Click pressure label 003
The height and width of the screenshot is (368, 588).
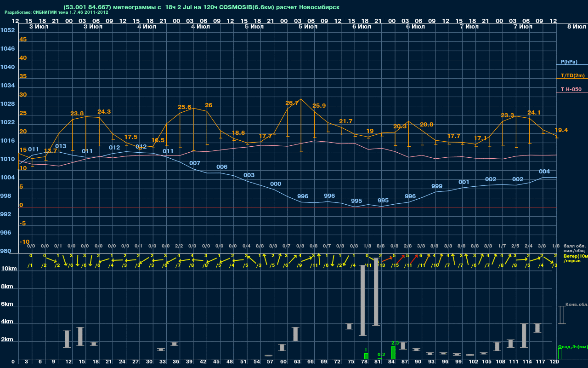[249, 175]
